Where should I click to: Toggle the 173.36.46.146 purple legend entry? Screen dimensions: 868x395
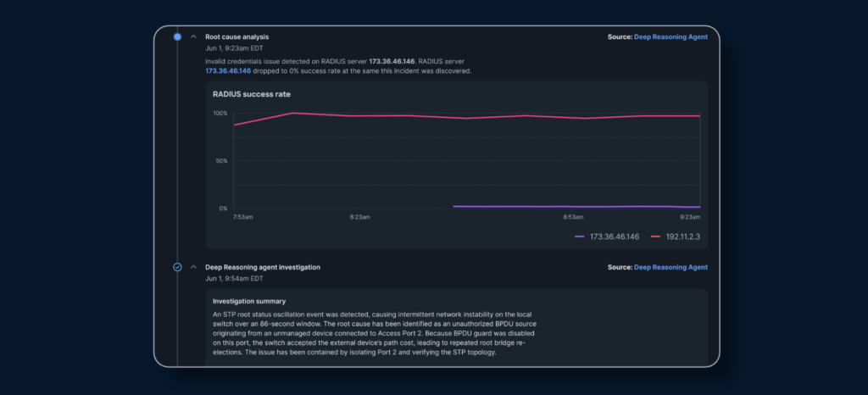pyautogui.click(x=607, y=236)
